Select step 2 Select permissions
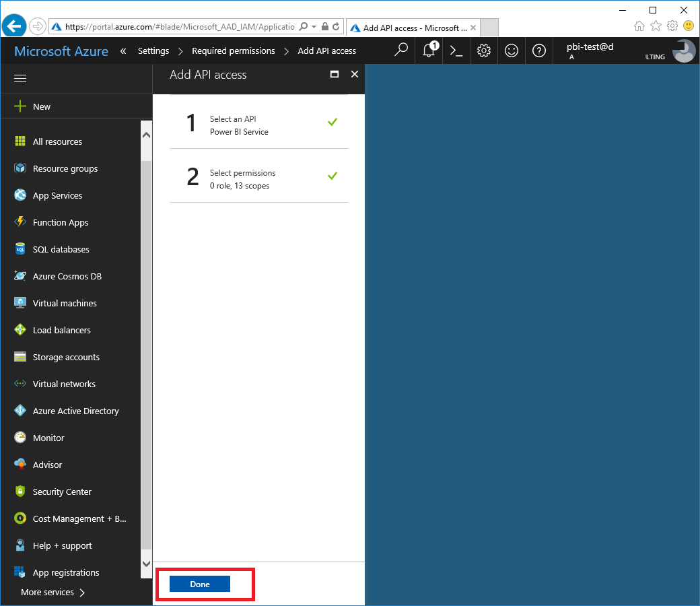Image resolution: width=700 pixels, height=606 pixels. coord(258,179)
